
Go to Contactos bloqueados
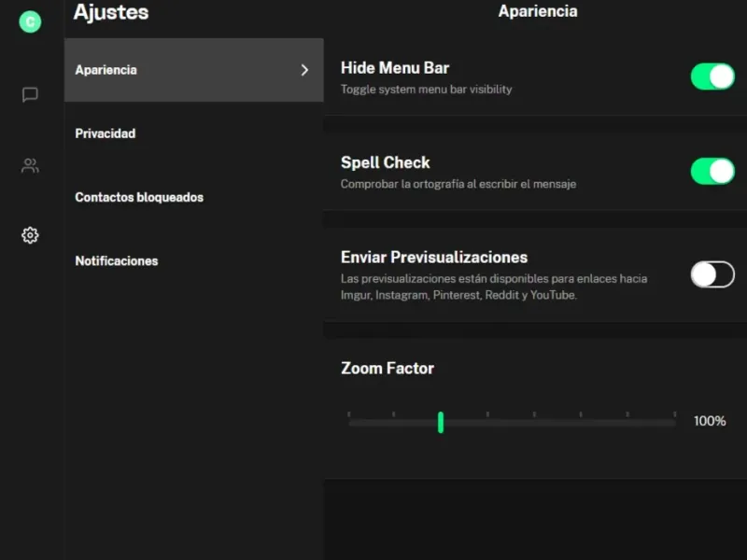pos(139,197)
